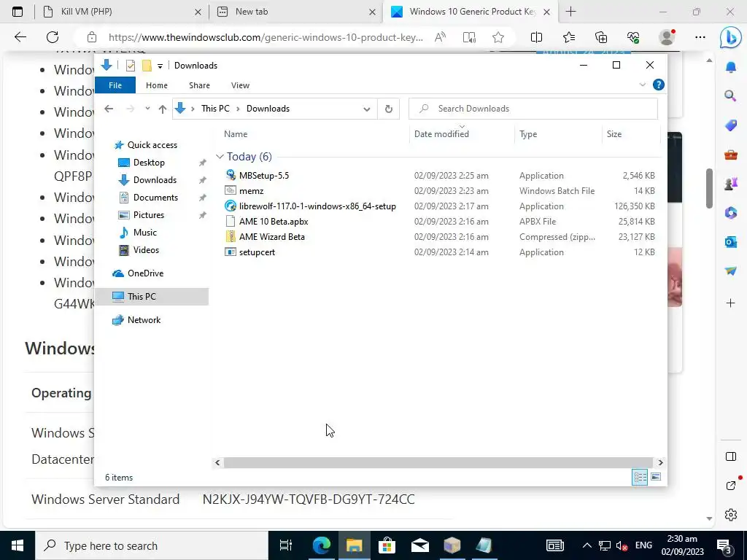Open Edge sidebar settings gear
This screenshot has width=747, height=560.
point(731,515)
